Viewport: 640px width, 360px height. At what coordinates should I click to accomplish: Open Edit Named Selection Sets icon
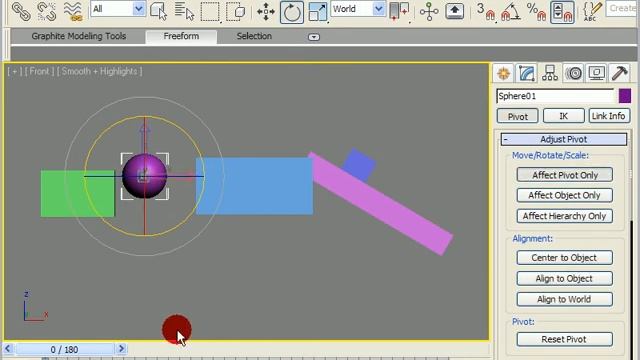click(x=592, y=11)
